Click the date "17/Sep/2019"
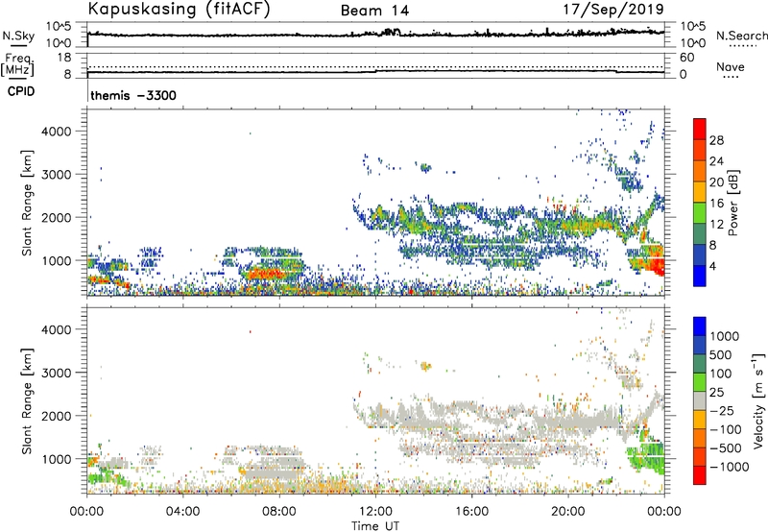Image resolution: width=768 pixels, height=532 pixels. [x=613, y=10]
